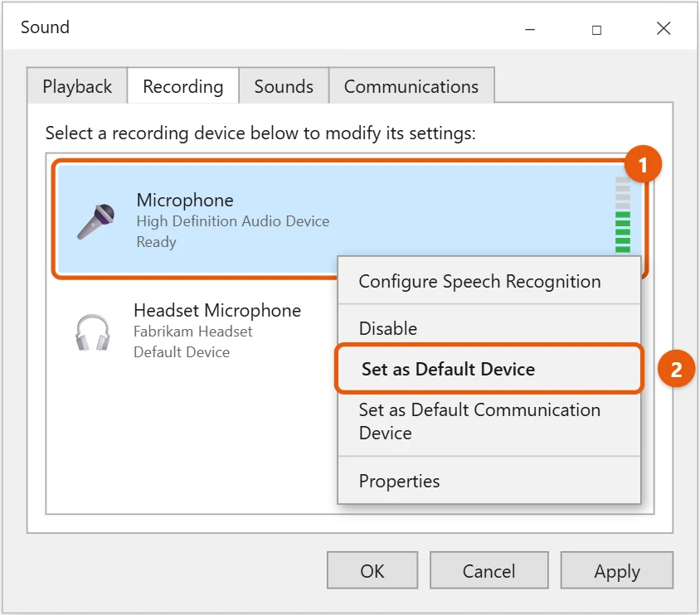Click the Apply button
The image size is (700, 615).
(617, 570)
